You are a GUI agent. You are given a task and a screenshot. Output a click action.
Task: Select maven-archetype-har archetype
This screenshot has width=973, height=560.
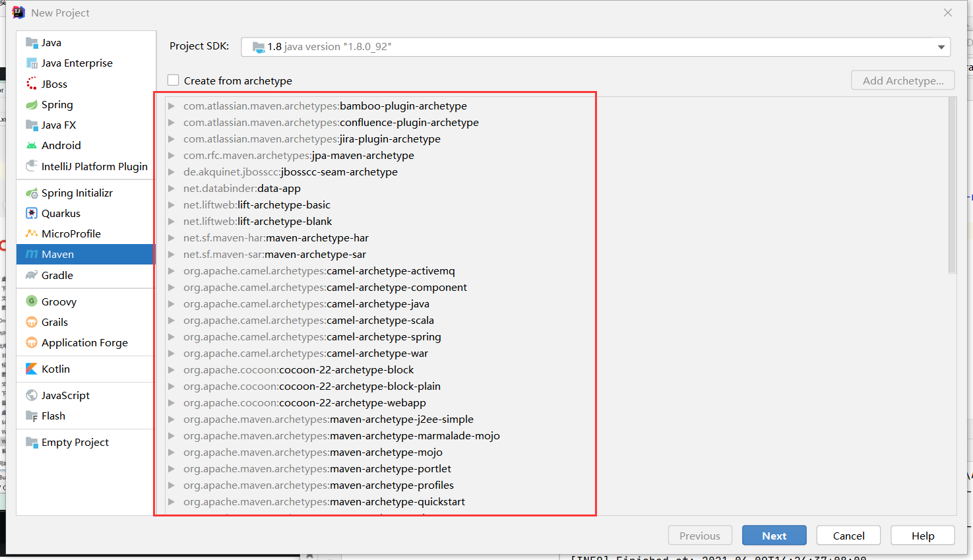tap(276, 237)
